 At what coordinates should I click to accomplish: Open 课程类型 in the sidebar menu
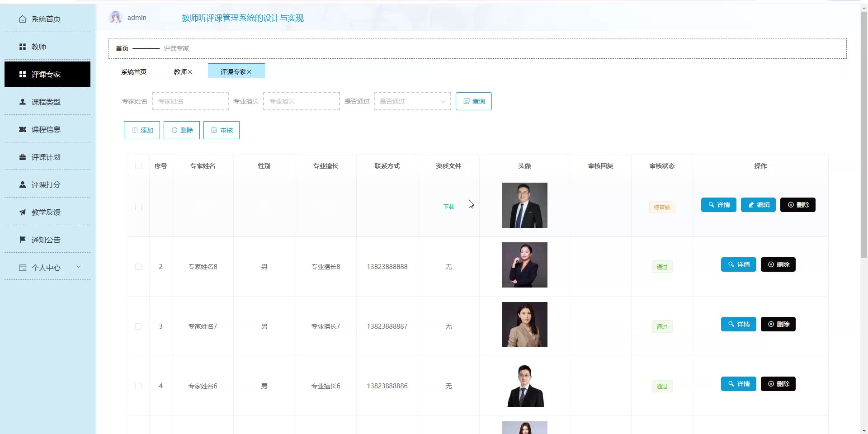pos(46,102)
